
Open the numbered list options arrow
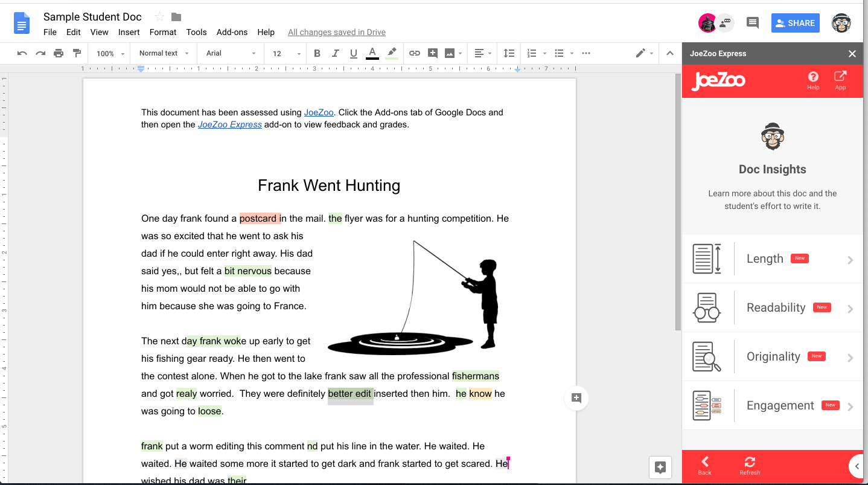pyautogui.click(x=544, y=53)
